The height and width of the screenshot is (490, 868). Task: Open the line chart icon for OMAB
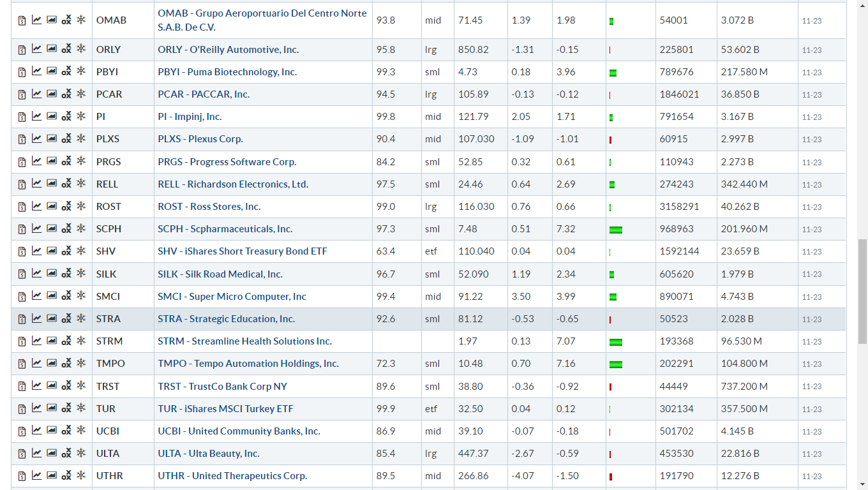click(x=36, y=20)
